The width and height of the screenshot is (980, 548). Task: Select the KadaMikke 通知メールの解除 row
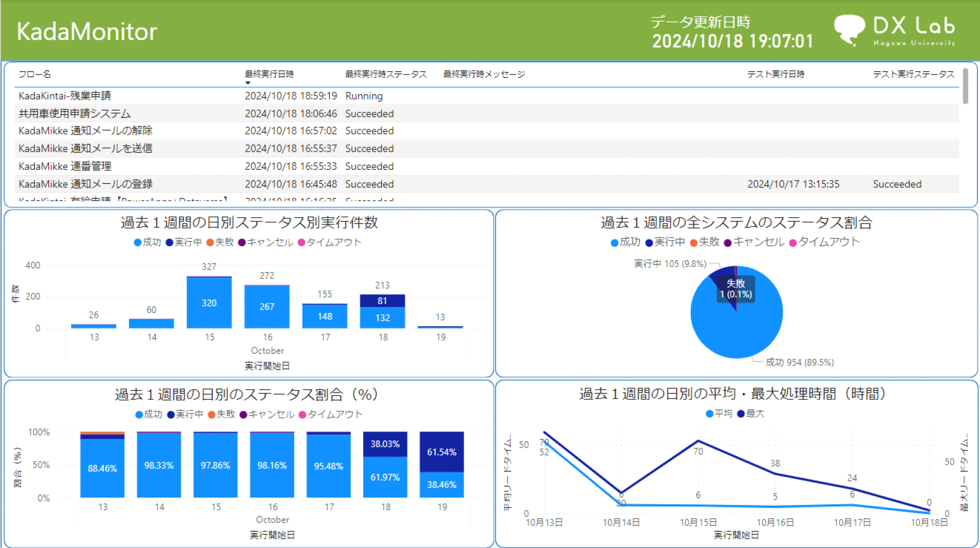[487, 131]
